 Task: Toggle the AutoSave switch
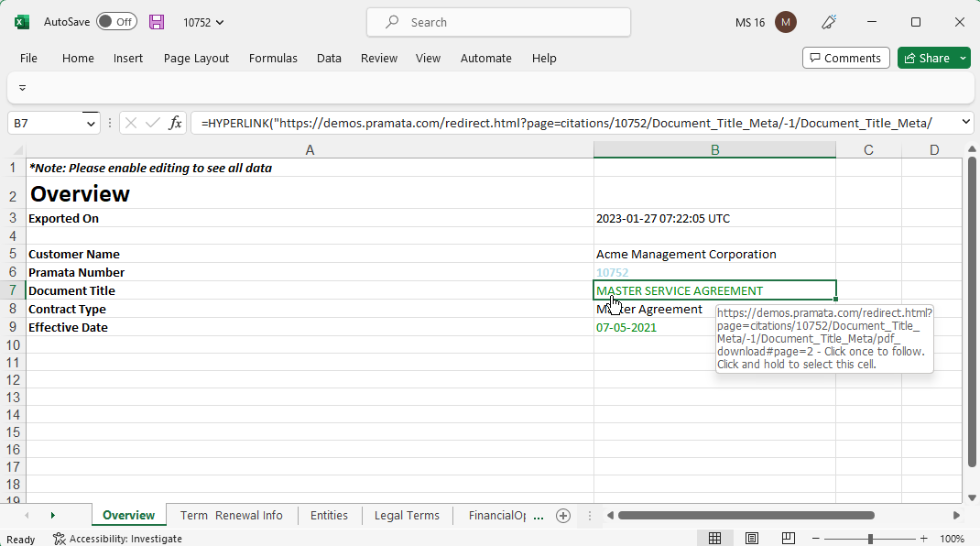coord(117,22)
